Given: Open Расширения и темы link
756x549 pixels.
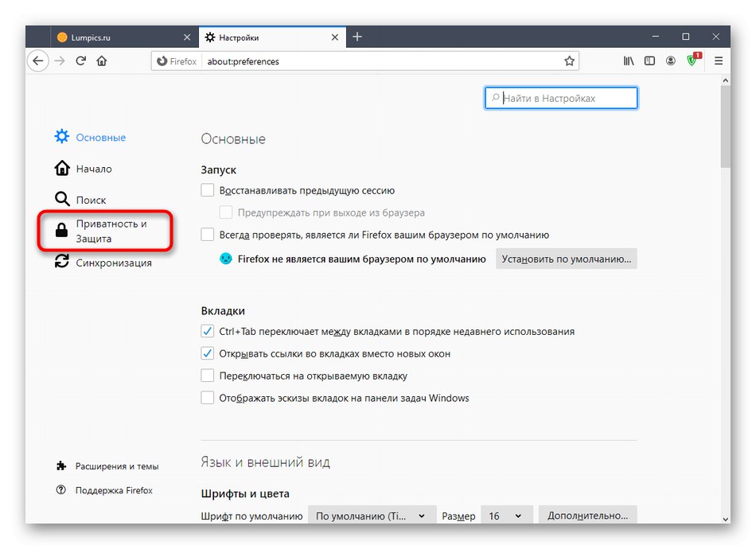Looking at the screenshot, I should click(107, 466).
